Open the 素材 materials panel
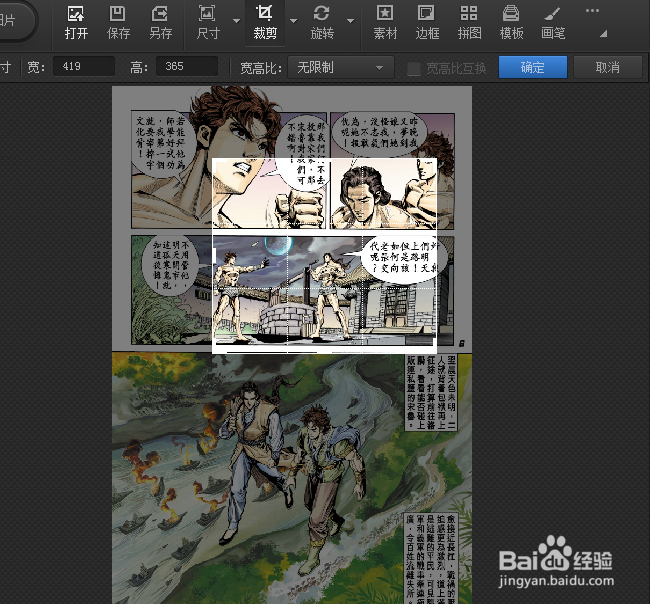Screen dimensions: 650x604 pyautogui.click(x=385, y=23)
